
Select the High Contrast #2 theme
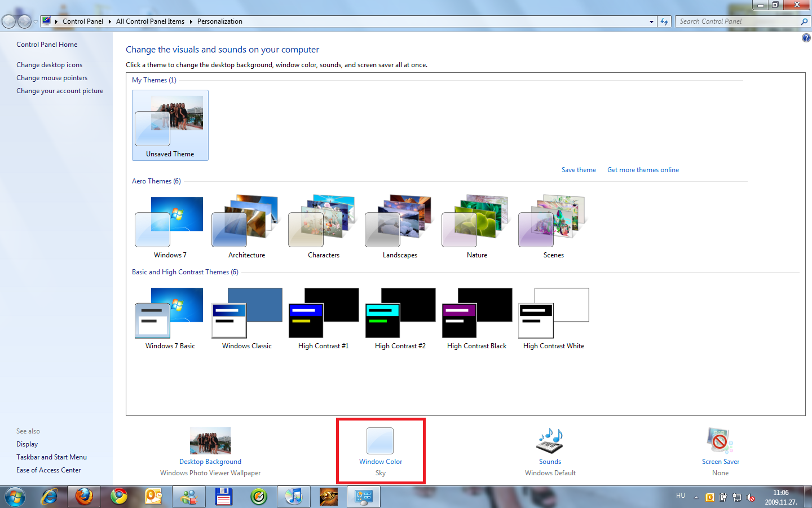point(400,318)
